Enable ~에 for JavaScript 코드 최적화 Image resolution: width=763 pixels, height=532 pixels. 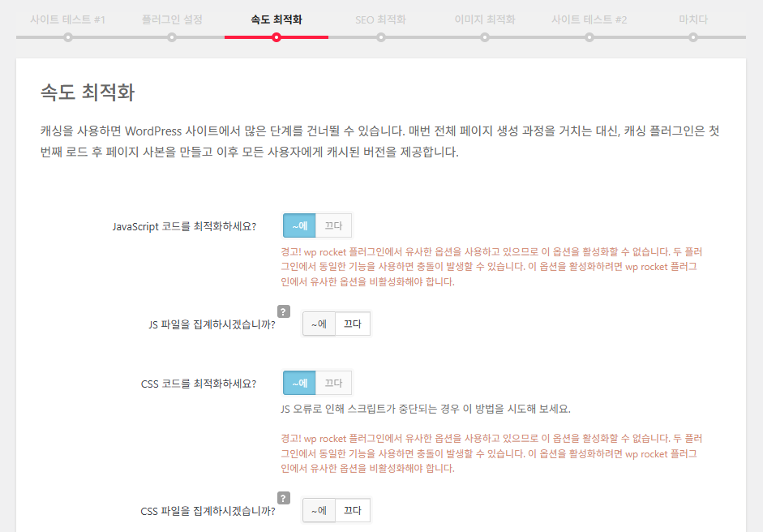pyautogui.click(x=298, y=225)
